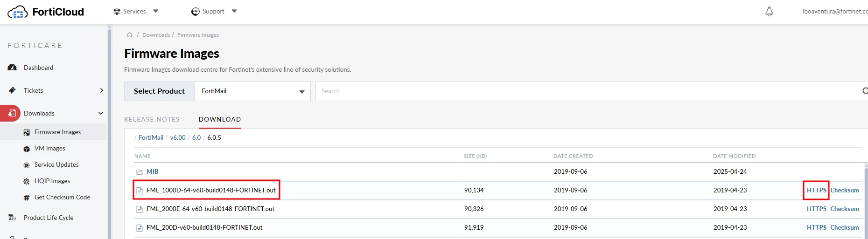Click Checksum for FML_200D firmware
This screenshot has height=239, width=868.
pos(845,227)
